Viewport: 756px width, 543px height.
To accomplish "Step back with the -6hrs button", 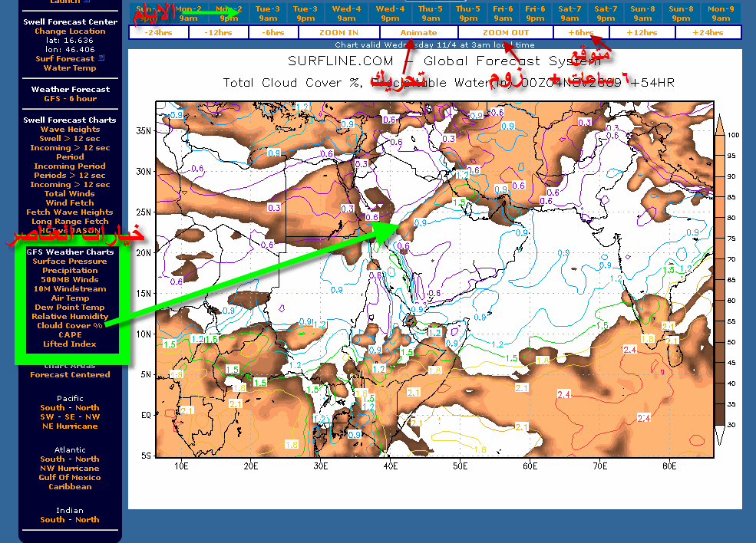I will 273,33.
